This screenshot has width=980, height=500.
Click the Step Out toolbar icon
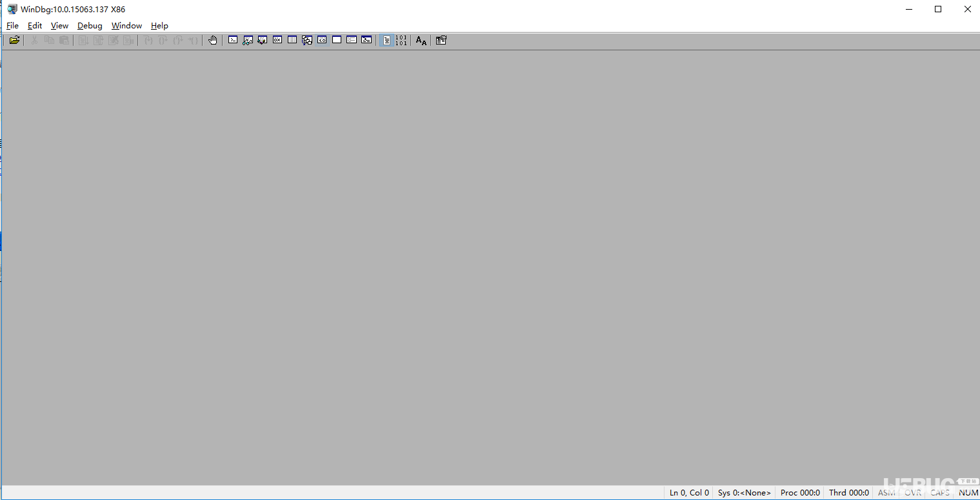coord(178,40)
